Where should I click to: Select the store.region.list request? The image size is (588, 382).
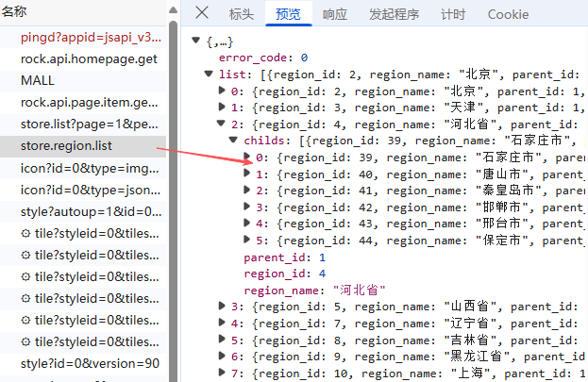tap(83, 146)
